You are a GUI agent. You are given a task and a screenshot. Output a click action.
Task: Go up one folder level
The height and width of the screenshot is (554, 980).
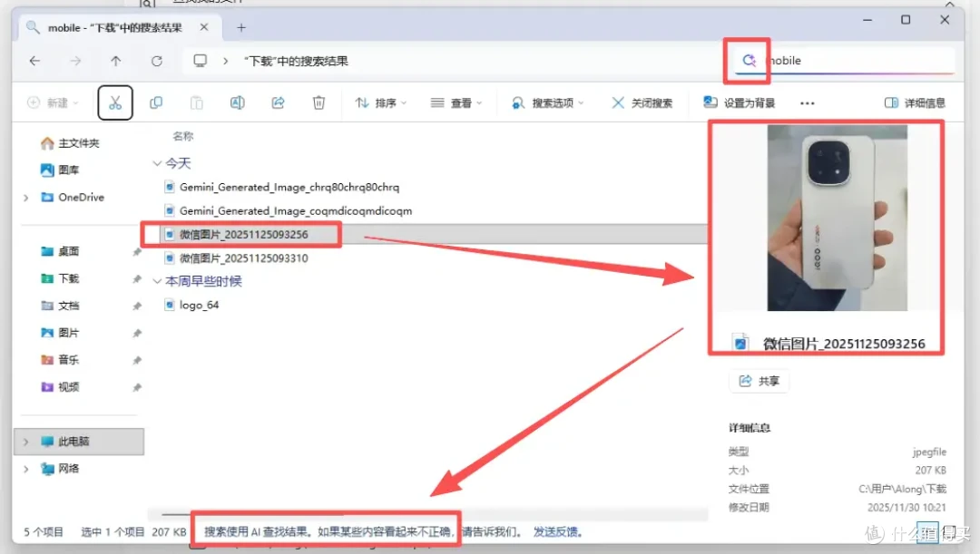click(x=115, y=61)
